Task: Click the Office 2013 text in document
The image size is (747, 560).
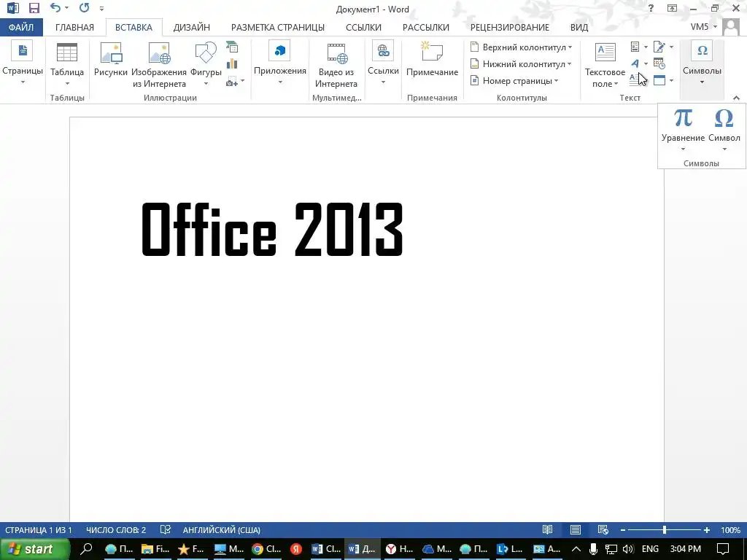Action: [x=273, y=230]
